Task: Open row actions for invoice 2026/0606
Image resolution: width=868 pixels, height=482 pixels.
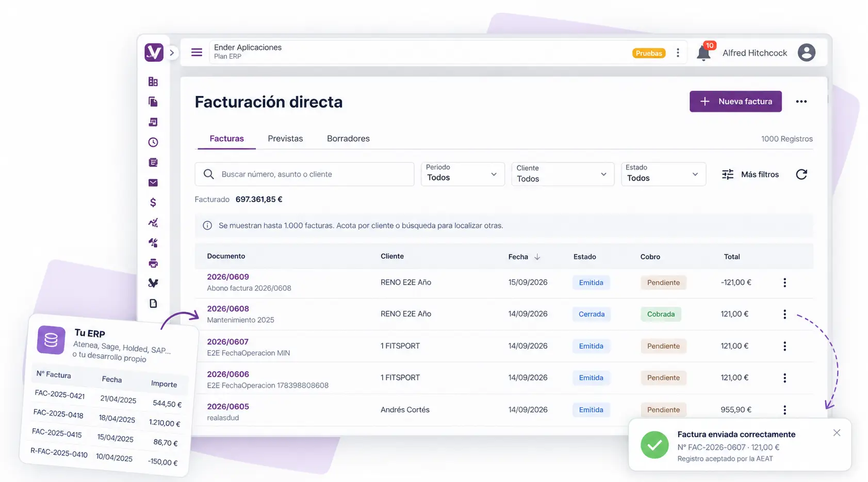Action: coord(784,378)
